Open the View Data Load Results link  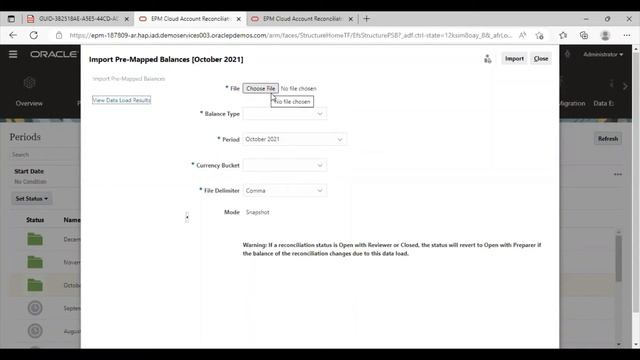click(121, 100)
